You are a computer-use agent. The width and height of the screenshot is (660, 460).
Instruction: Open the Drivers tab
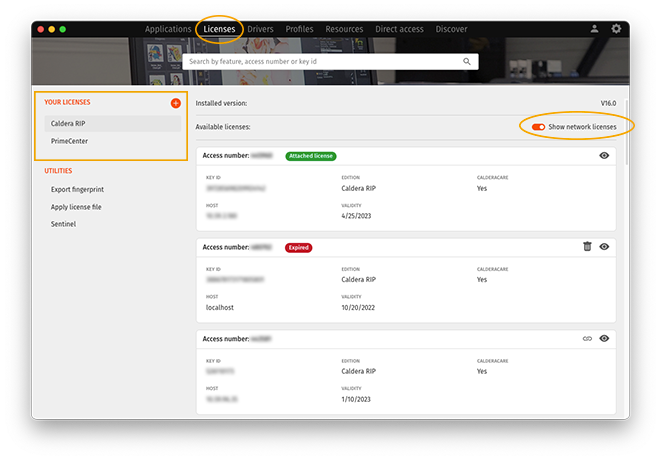pos(260,29)
